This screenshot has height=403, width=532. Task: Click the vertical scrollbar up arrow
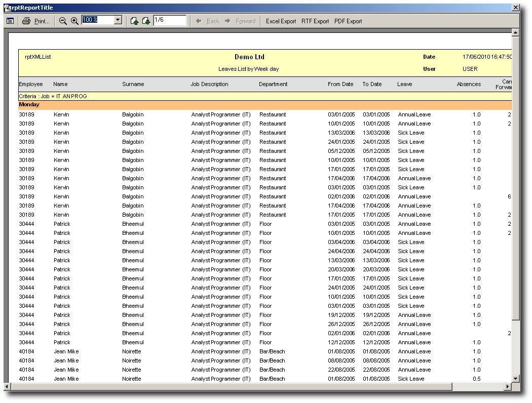point(516,33)
